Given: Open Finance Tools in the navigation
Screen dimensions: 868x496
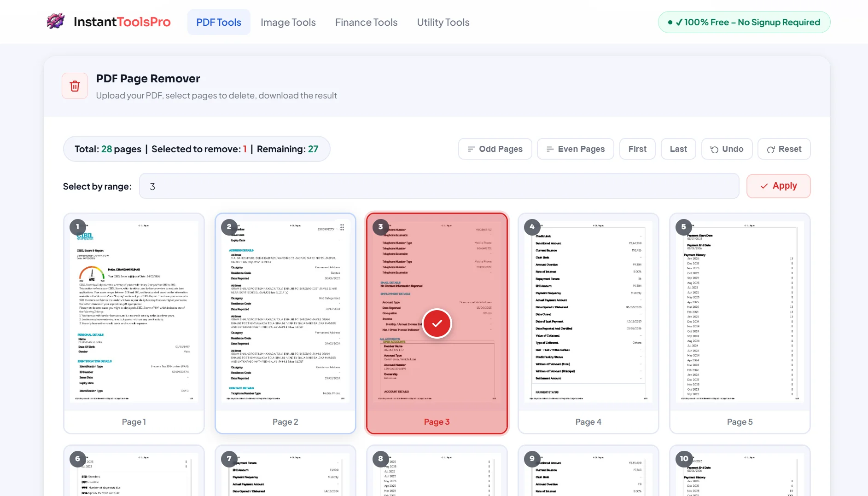Looking at the screenshot, I should pyautogui.click(x=366, y=22).
